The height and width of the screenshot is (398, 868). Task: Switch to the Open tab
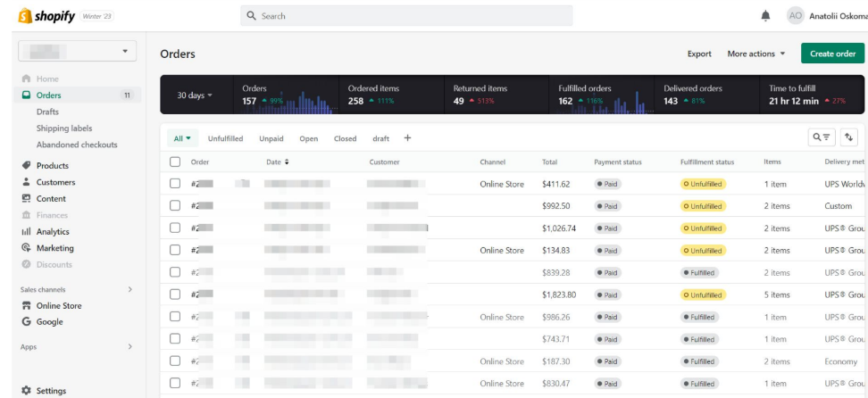[x=308, y=138]
